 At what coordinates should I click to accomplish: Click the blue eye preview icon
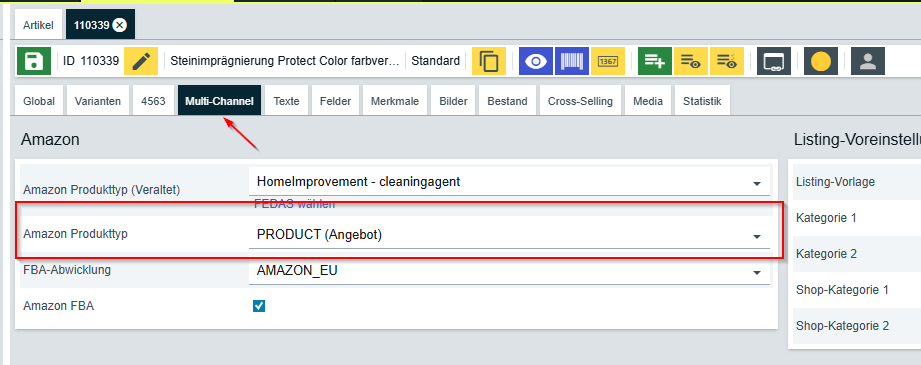[x=536, y=61]
